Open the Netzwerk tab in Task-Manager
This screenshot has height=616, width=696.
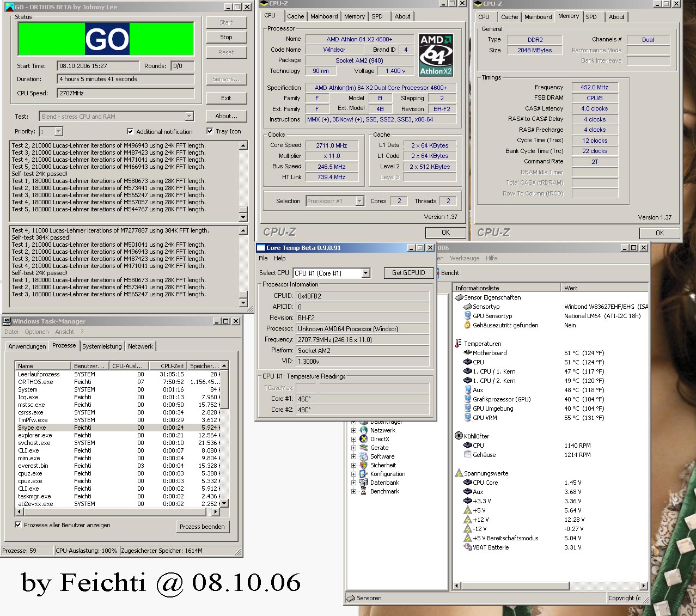(141, 346)
